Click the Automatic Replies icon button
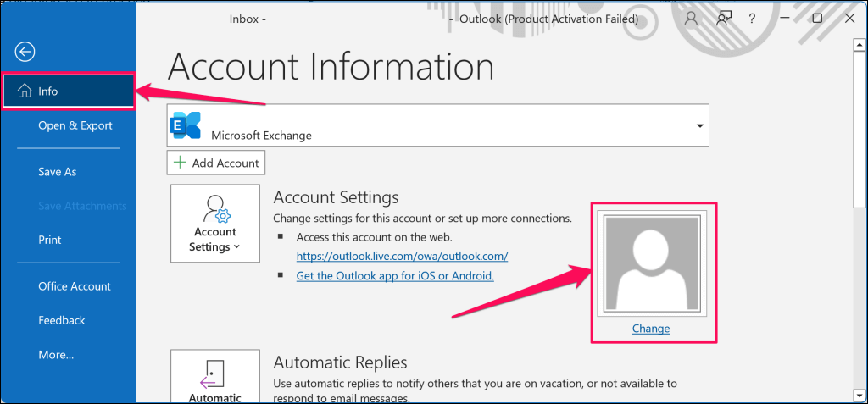The height and width of the screenshot is (404, 868). 215,378
